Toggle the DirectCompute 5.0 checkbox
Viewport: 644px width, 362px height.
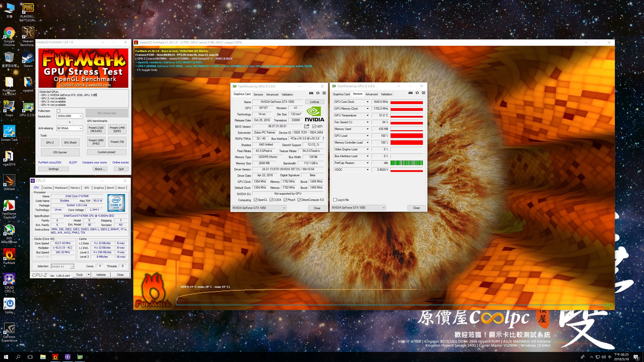point(299,200)
